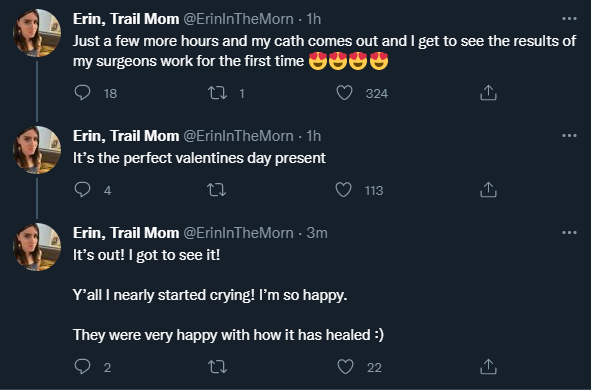Open more options on the valentines tweet
Viewport: 591px width, 390px height.
click(569, 136)
